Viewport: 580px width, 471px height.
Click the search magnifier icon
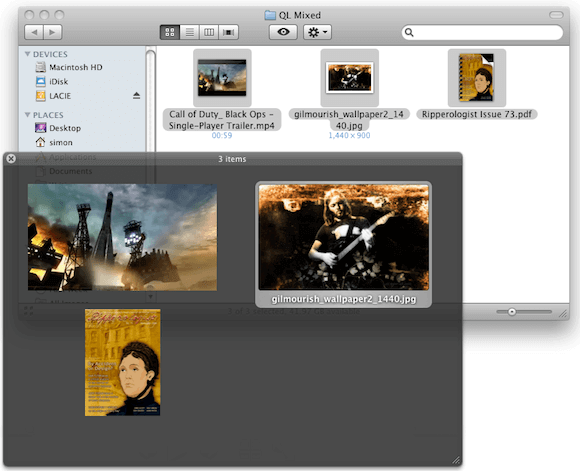tap(409, 32)
